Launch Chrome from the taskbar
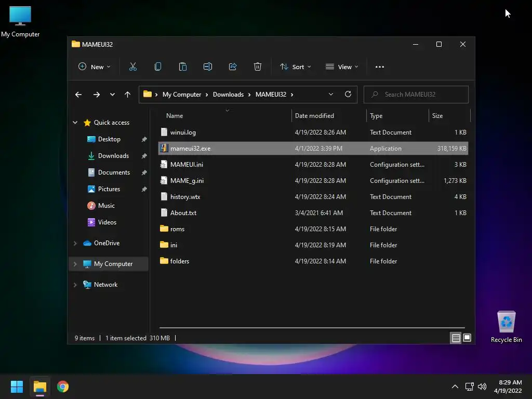This screenshot has height=399, width=532. (63, 387)
